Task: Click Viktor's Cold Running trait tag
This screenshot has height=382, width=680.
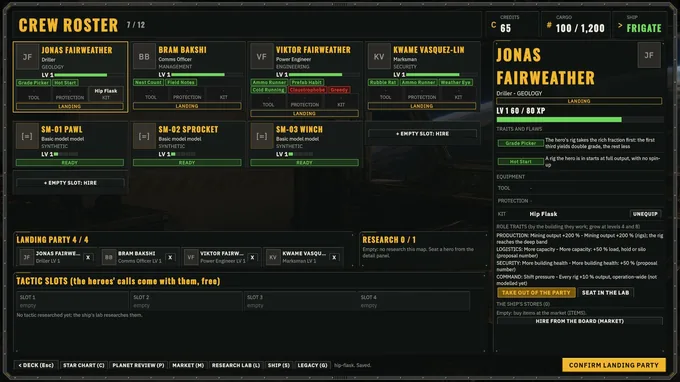Action: (x=268, y=90)
